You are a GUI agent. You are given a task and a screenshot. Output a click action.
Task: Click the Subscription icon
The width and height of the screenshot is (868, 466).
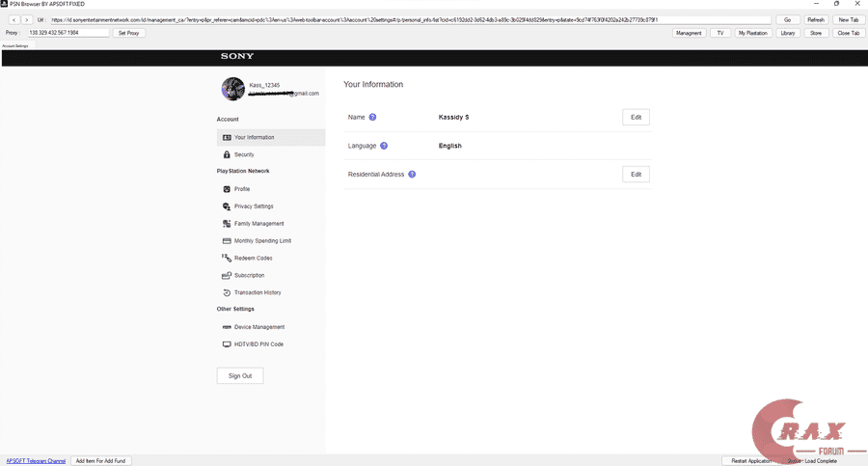tap(227, 275)
